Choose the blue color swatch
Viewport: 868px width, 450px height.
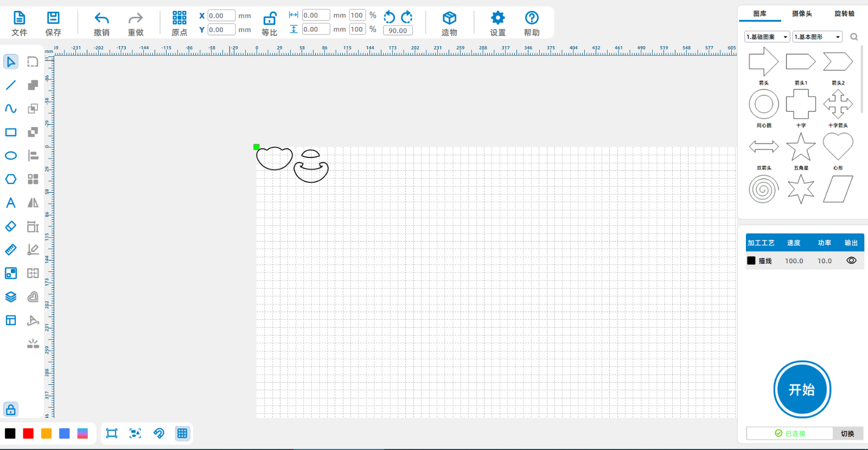pos(65,433)
